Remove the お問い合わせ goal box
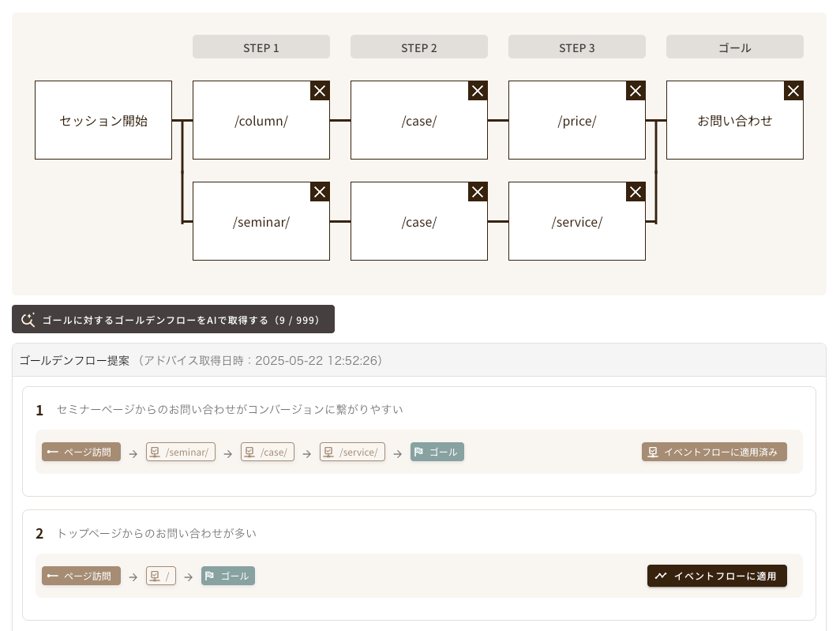This screenshot has height=631, width=840. point(793,91)
